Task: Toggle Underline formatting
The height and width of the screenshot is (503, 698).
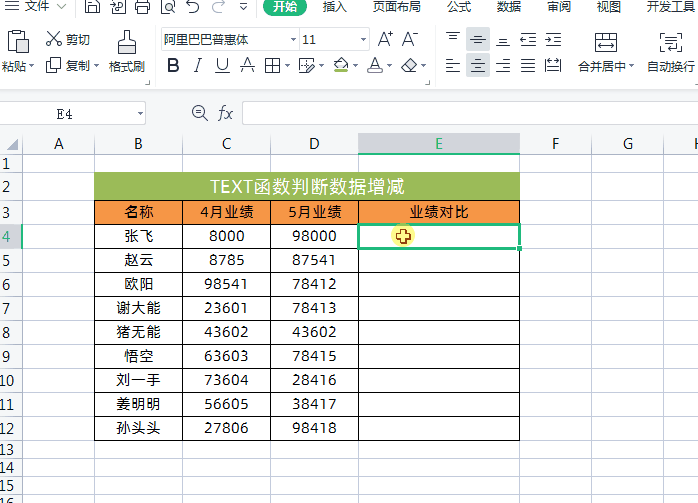Action: [x=222, y=66]
